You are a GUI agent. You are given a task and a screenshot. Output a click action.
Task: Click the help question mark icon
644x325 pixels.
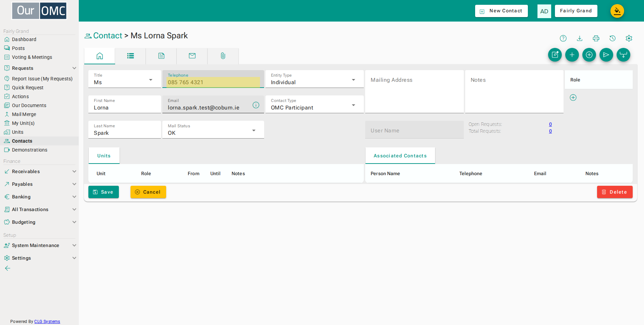click(x=563, y=38)
